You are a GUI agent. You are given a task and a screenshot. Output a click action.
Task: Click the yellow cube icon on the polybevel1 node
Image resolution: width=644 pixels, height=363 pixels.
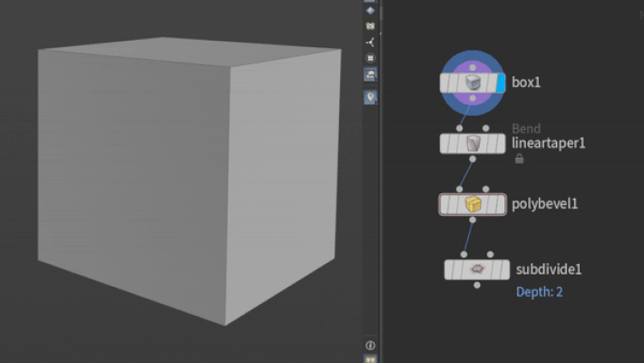click(x=473, y=204)
